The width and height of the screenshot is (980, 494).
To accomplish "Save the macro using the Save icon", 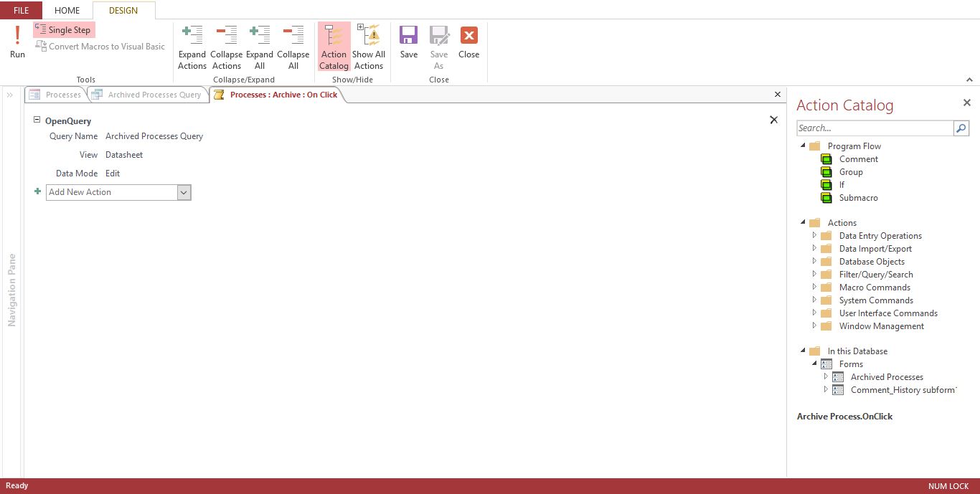I will pos(409,42).
